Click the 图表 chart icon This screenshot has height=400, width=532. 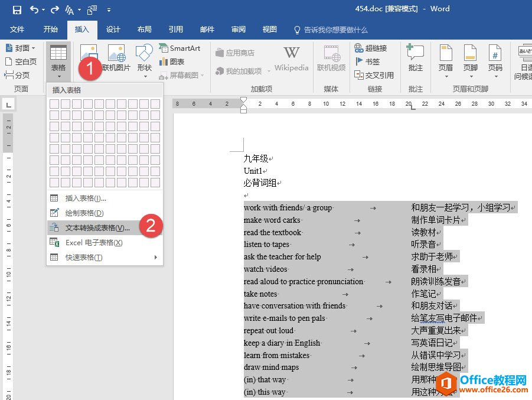click(x=171, y=61)
